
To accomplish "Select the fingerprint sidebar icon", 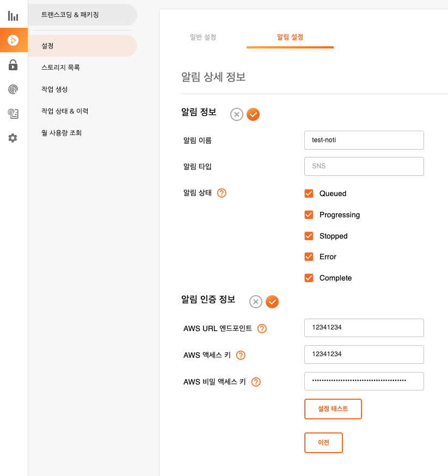I will click(13, 89).
